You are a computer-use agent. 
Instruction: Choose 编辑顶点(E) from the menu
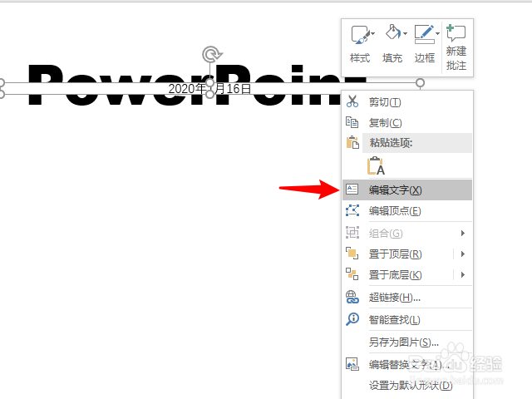[407, 210]
